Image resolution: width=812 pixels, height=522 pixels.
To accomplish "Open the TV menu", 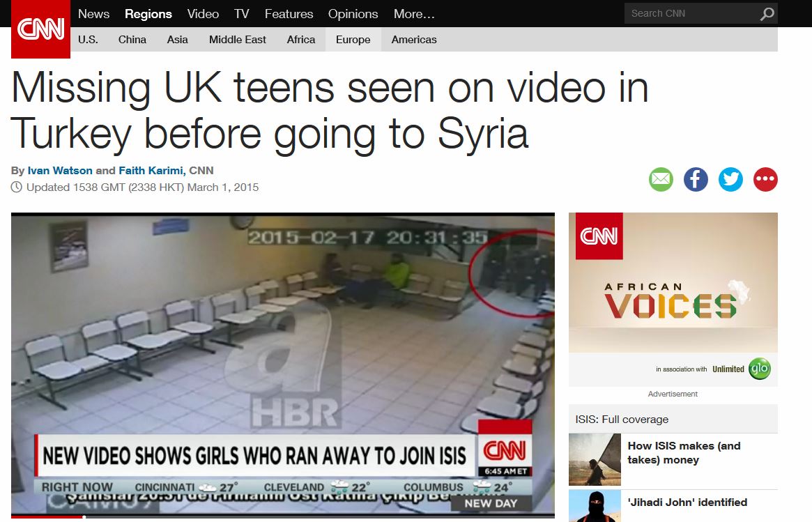I will tap(241, 14).
